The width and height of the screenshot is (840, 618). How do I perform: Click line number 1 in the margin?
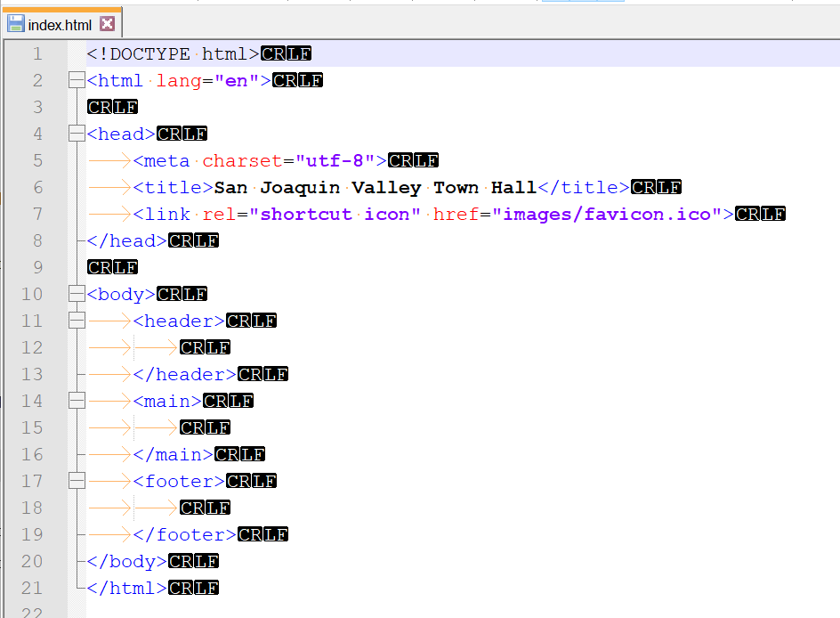36,53
